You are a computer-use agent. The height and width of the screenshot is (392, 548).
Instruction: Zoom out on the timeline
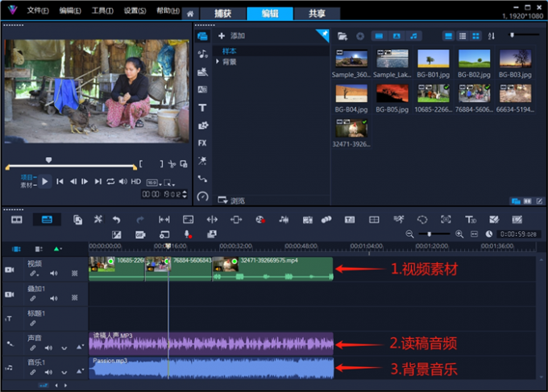[409, 234]
